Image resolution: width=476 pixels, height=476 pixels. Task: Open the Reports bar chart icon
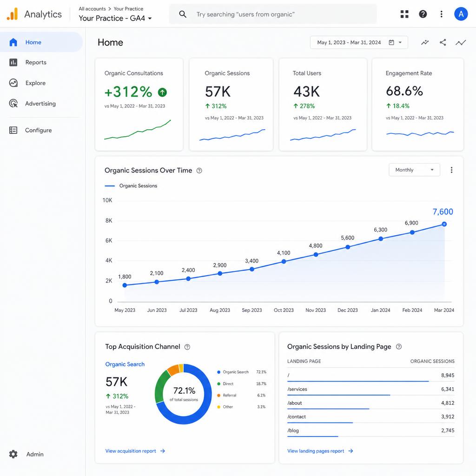(x=13, y=62)
